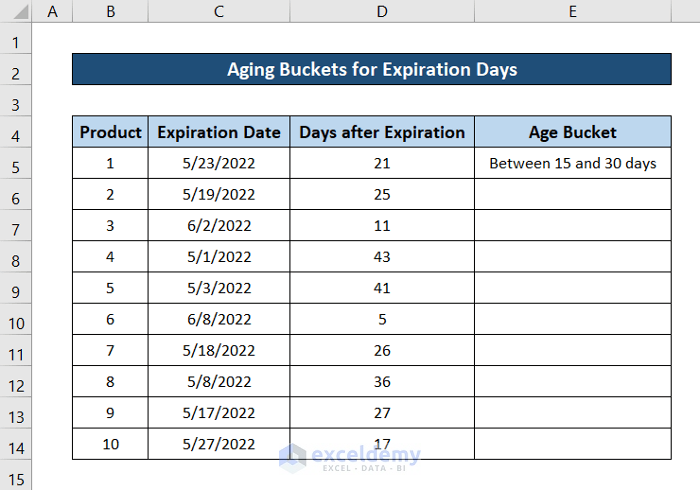700x490 pixels.
Task: Click the empty Age Bucket cell in row 6
Action: pyautogui.click(x=572, y=194)
